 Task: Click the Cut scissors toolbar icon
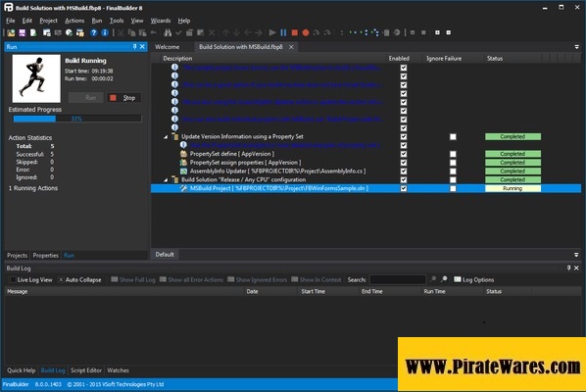point(121,33)
